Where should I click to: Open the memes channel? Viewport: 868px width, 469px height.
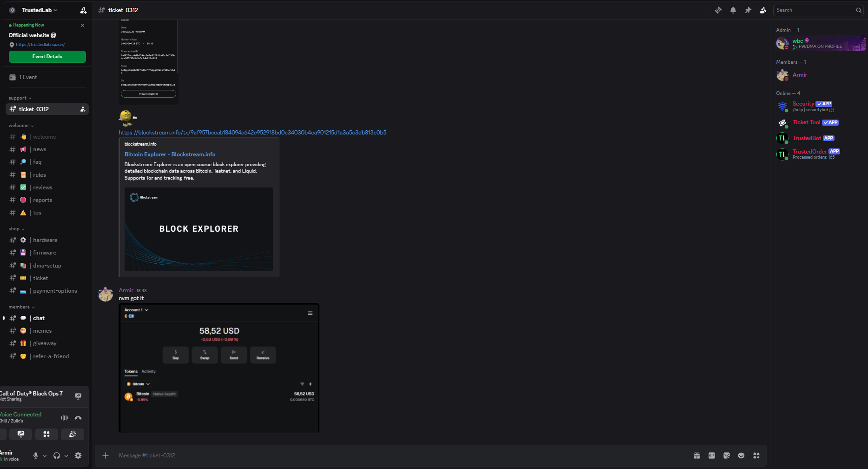coord(47,331)
